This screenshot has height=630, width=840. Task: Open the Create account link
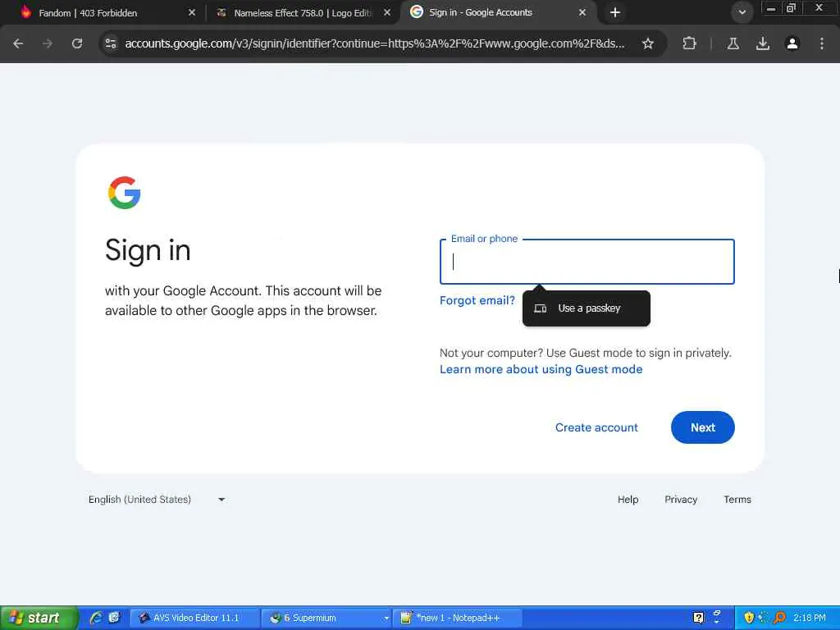[x=596, y=427]
